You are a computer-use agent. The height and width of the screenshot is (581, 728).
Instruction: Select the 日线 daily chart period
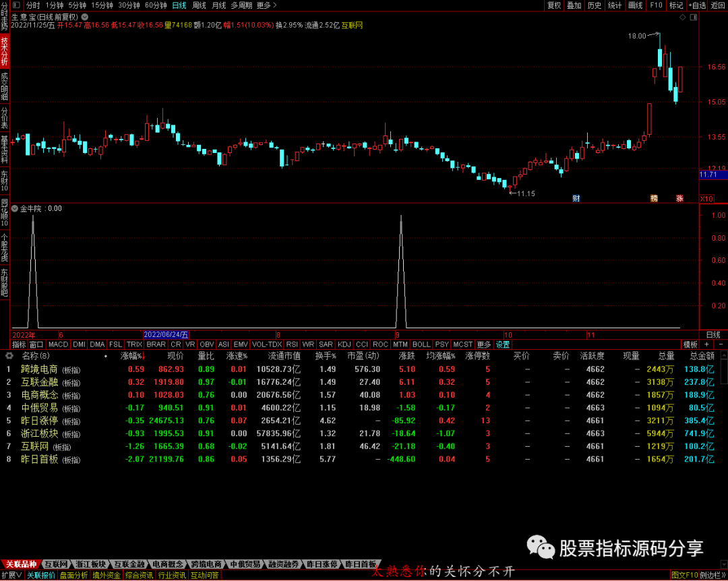[179, 5]
